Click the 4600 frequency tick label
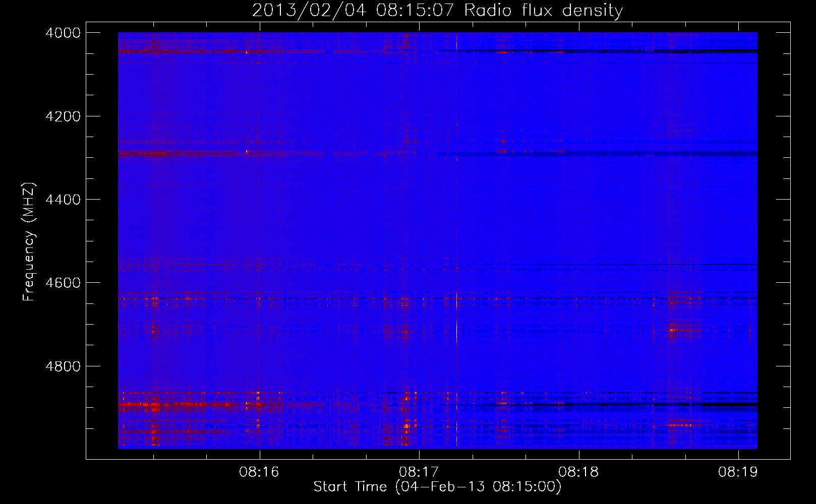 click(x=63, y=283)
